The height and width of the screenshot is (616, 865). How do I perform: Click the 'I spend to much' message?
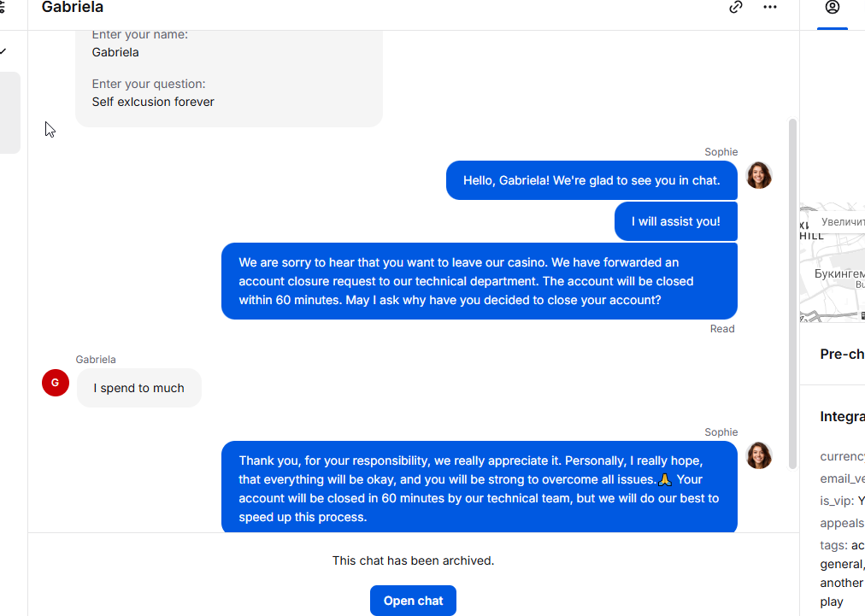tap(139, 388)
